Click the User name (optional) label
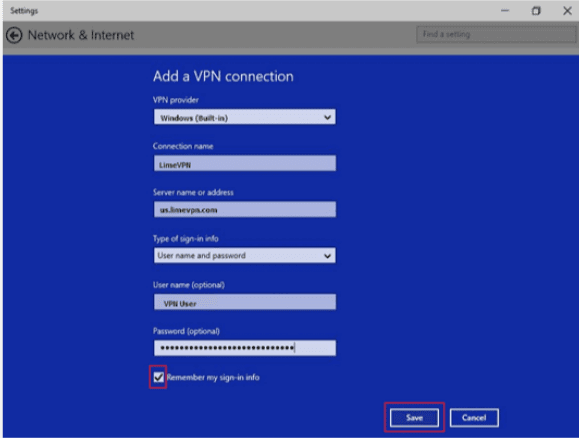 pyautogui.click(x=189, y=285)
